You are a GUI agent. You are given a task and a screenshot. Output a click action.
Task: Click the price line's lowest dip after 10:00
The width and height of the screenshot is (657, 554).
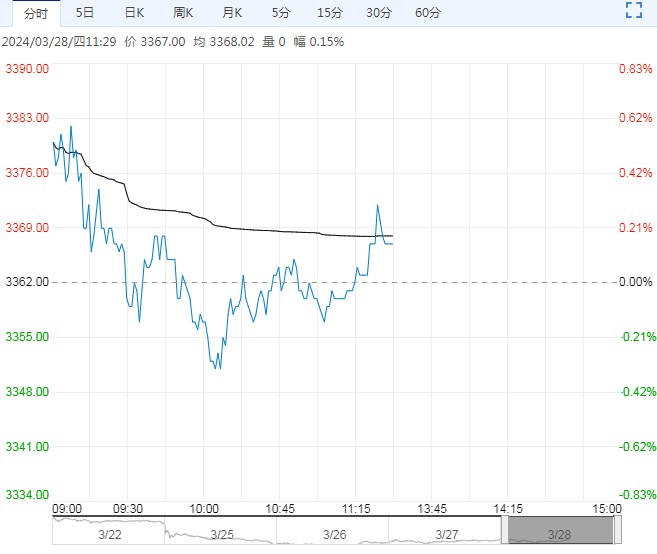[219, 367]
